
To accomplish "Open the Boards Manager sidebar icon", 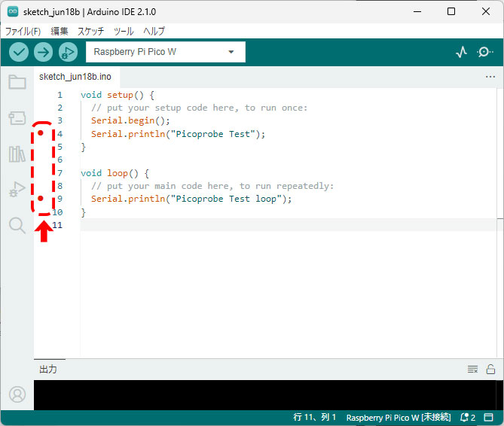I will tap(17, 118).
